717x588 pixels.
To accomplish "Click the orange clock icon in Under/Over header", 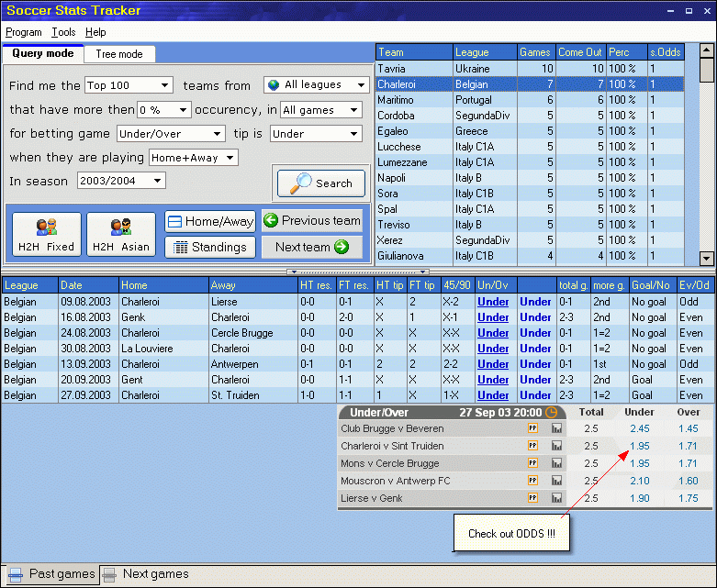I will 551,413.
